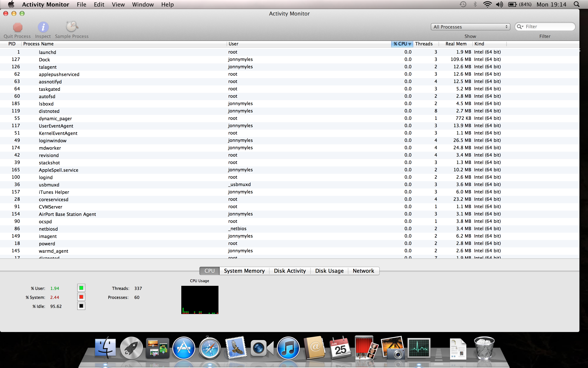Open the Filter search options arrow
588x368 pixels.
pyautogui.click(x=520, y=27)
